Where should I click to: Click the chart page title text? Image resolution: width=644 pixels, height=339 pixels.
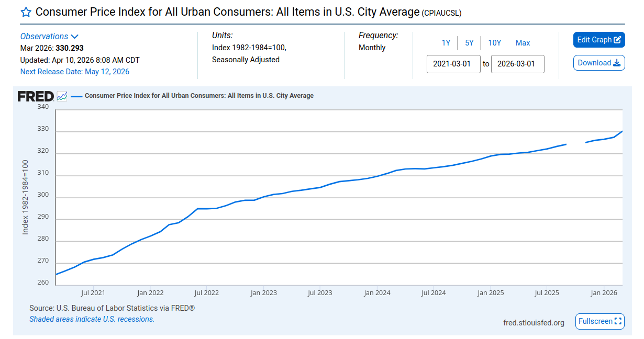tap(228, 12)
